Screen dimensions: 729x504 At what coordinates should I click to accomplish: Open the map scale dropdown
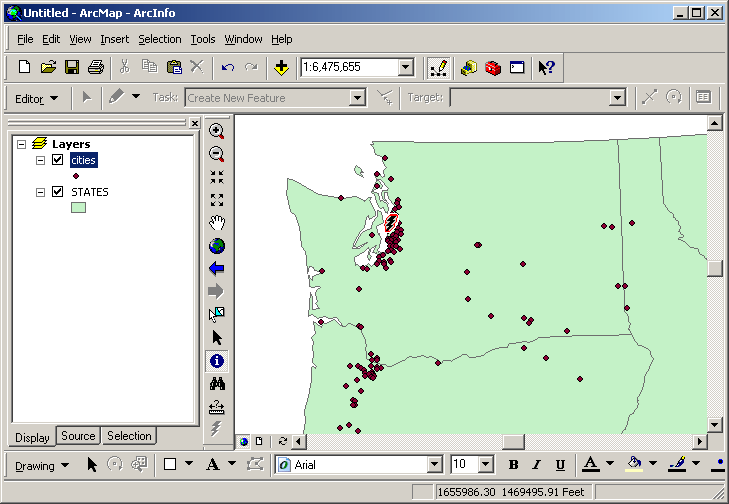(405, 67)
